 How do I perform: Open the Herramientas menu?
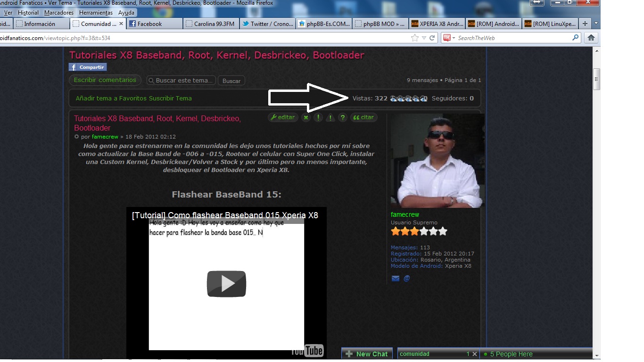[96, 13]
